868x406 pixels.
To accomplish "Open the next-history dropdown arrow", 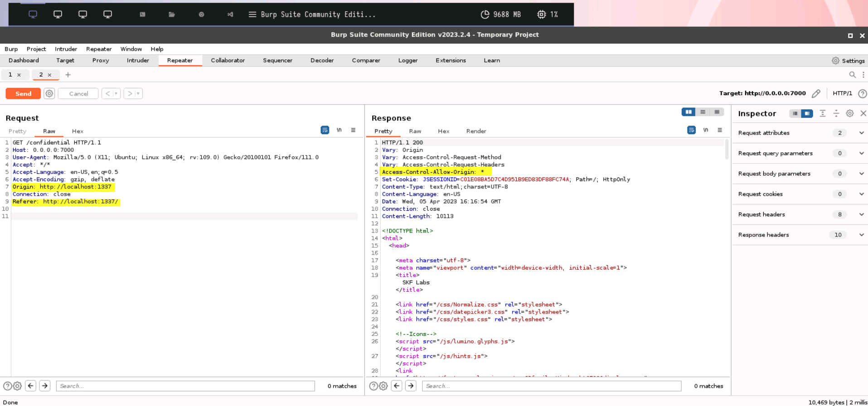I will pos(139,93).
